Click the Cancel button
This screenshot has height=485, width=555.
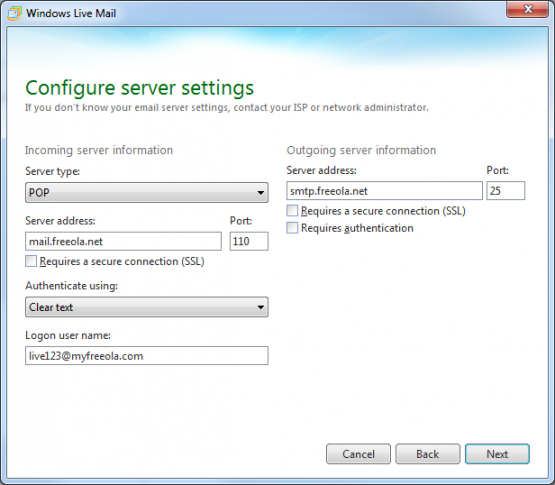coord(358,454)
